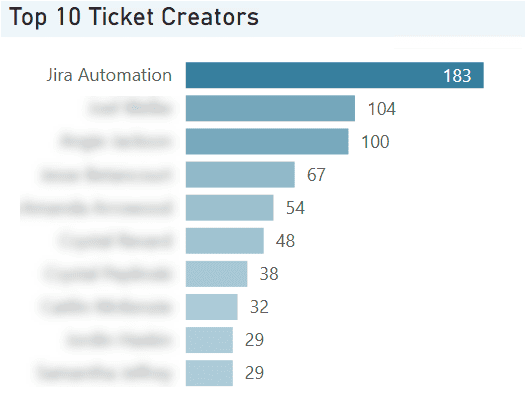Click the bar with value 54

pos(229,208)
